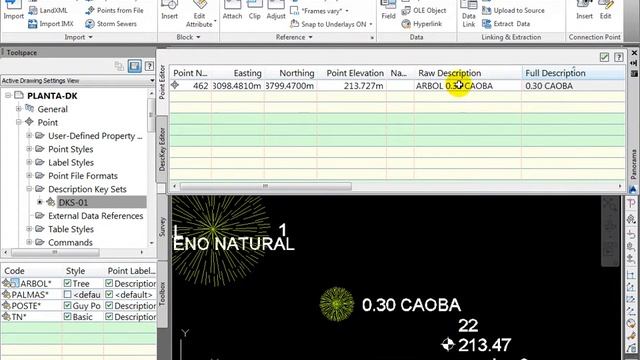This screenshot has height=360, width=640.
Task: Click Edit connection point
Action: click(x=605, y=10)
